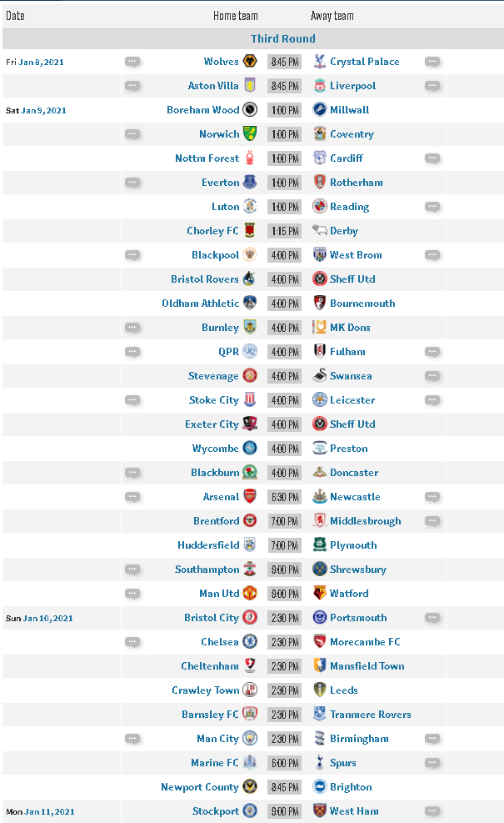
Task: Open comment bubble right of Crystal Palace
Action: (432, 62)
